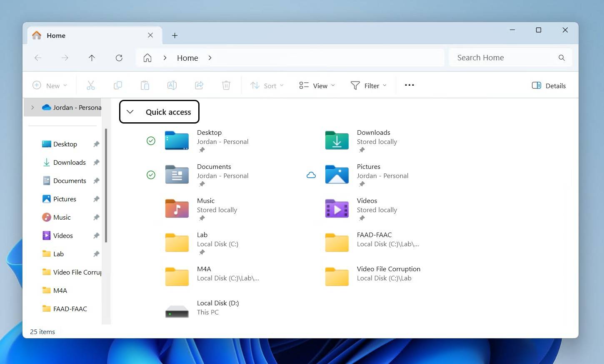604x364 pixels.
Task: Click the Delete trash can icon
Action: 226,86
